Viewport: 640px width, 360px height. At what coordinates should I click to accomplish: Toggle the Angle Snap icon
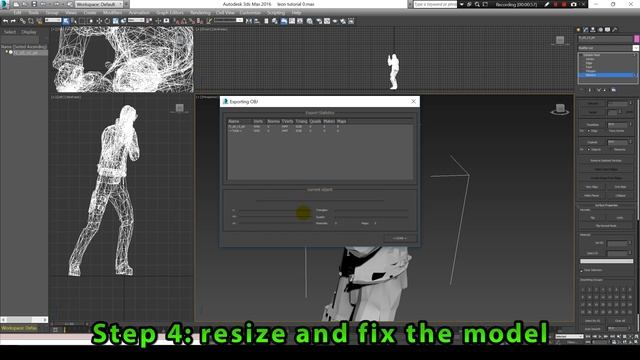click(x=184, y=21)
